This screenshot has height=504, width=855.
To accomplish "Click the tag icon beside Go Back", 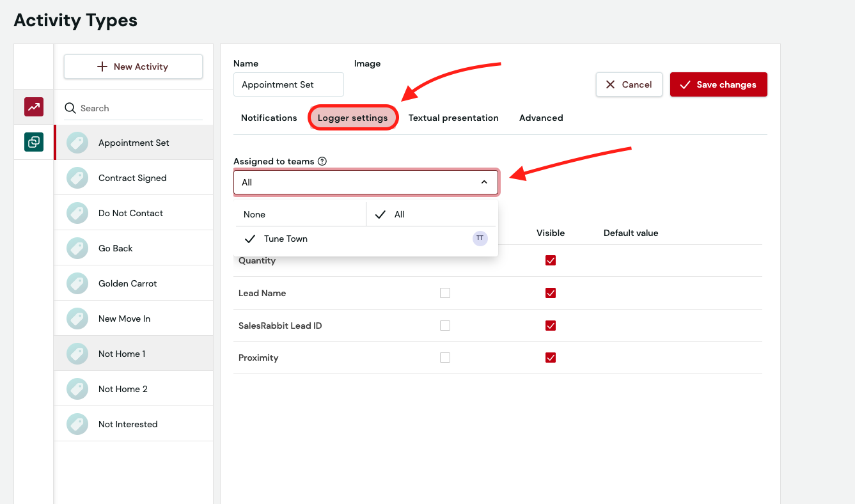I will (x=77, y=248).
